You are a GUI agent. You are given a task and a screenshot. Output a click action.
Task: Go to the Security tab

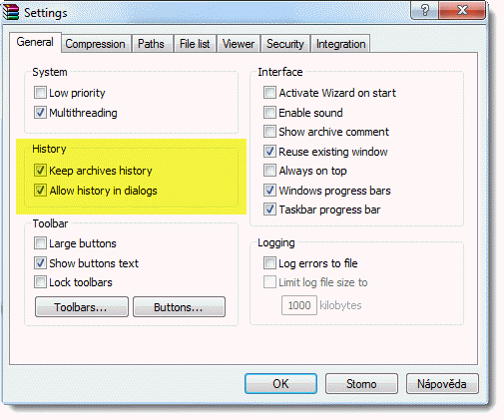tap(285, 44)
